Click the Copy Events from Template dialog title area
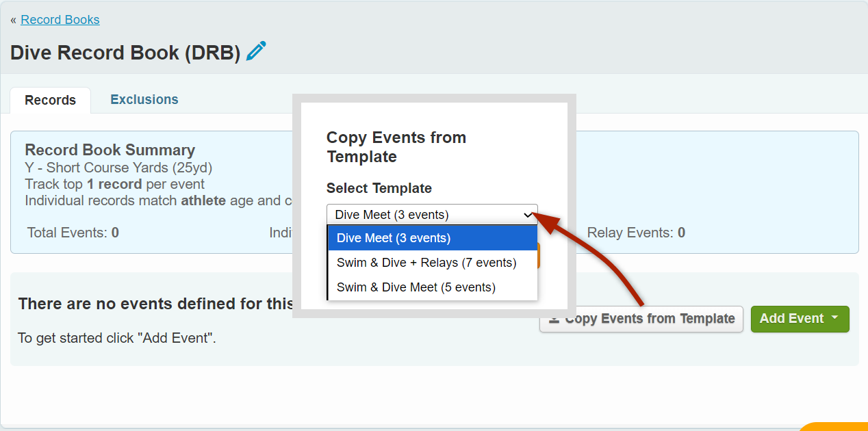This screenshot has height=431, width=868. point(396,146)
